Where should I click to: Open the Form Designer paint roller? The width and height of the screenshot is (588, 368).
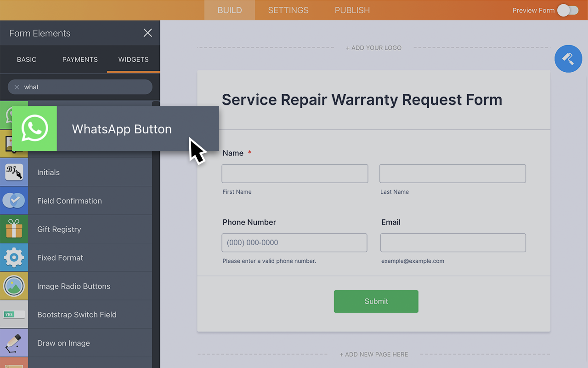tap(568, 59)
